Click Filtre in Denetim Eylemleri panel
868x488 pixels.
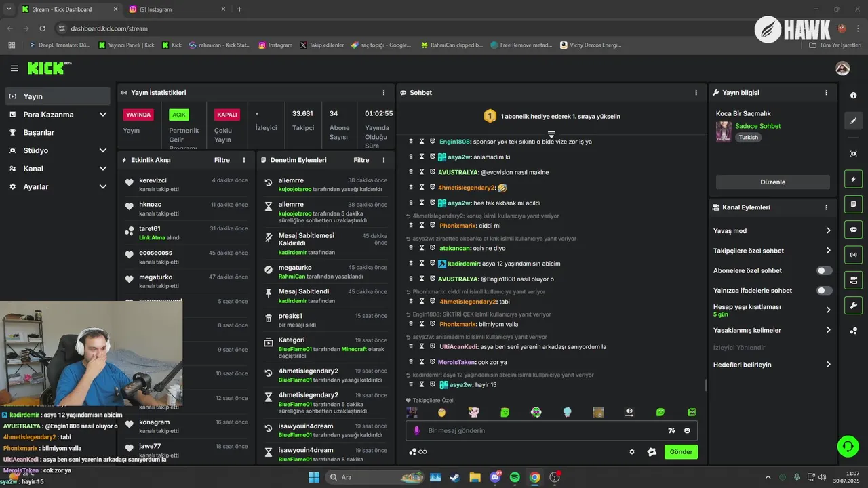(361, 160)
